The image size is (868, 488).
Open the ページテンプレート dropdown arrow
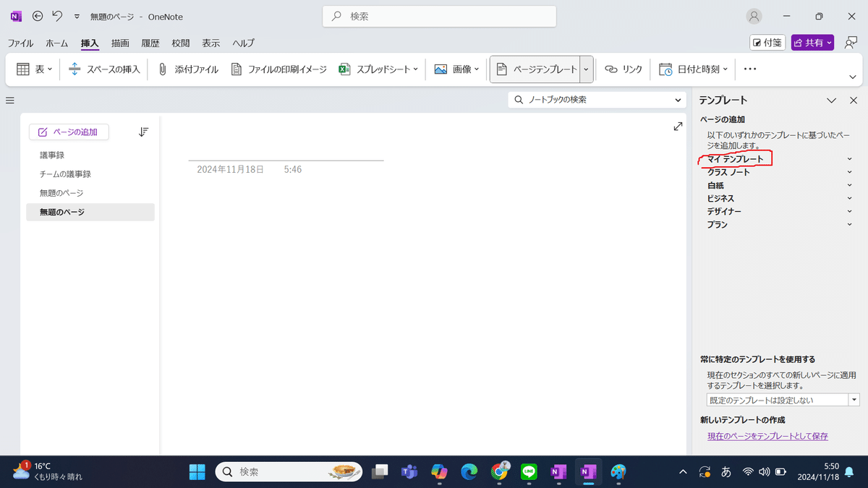(587, 69)
